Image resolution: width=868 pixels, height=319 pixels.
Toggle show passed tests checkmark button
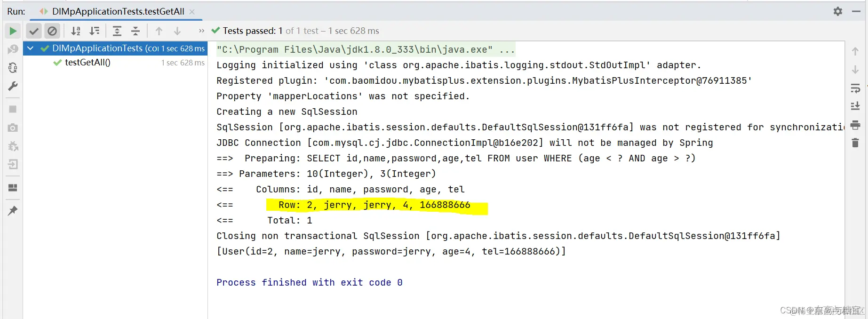coord(33,31)
